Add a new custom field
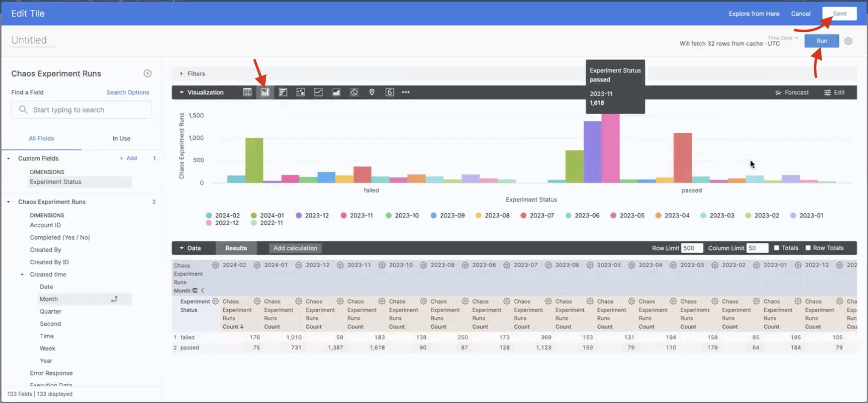Image resolution: width=868 pixels, height=403 pixels. click(x=128, y=158)
